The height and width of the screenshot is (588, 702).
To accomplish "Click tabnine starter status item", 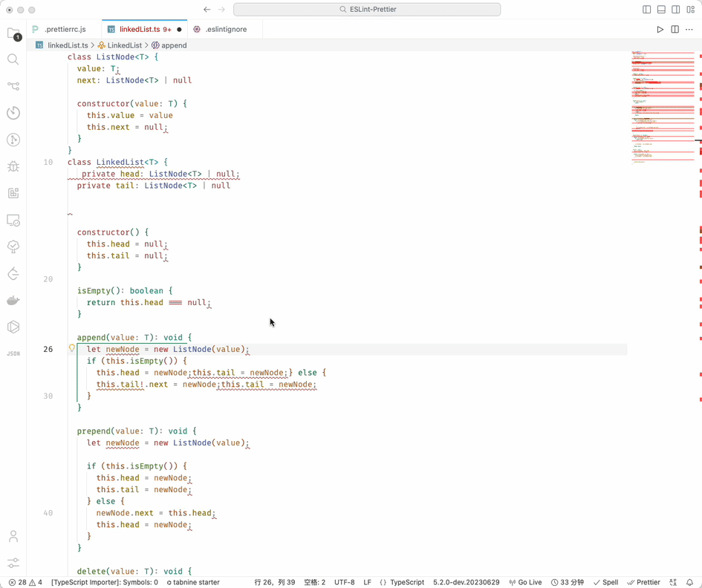I will [x=193, y=582].
